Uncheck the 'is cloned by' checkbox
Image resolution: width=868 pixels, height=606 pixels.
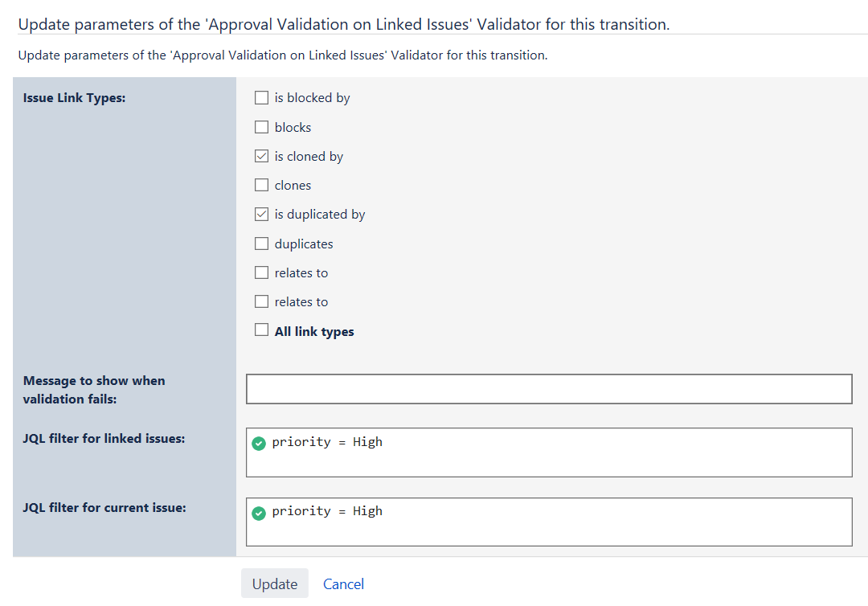tap(261, 157)
